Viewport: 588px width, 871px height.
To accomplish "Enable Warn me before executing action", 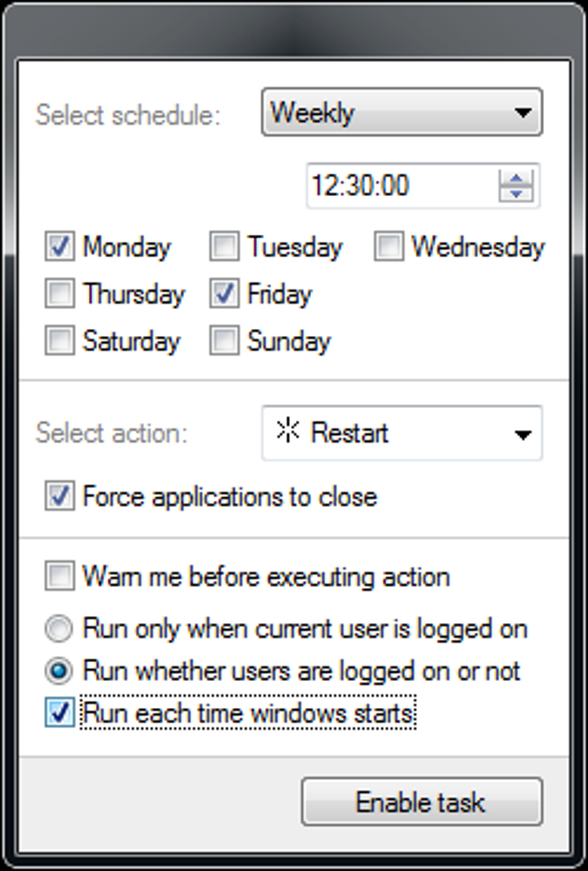I will (x=59, y=576).
